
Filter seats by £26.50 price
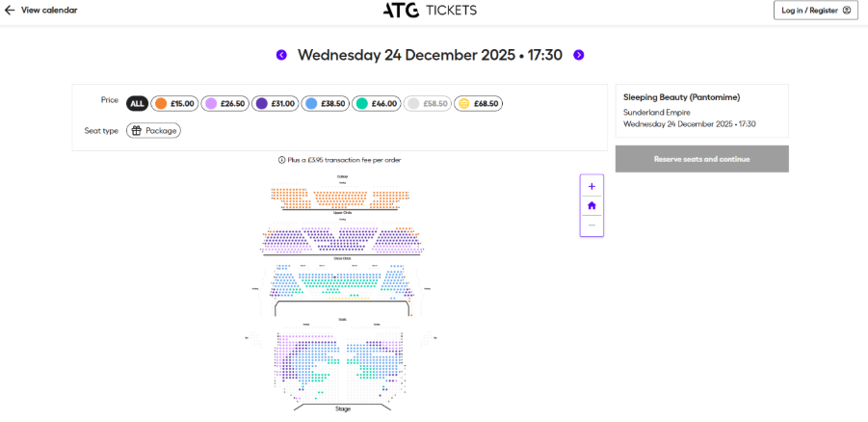[x=224, y=103]
